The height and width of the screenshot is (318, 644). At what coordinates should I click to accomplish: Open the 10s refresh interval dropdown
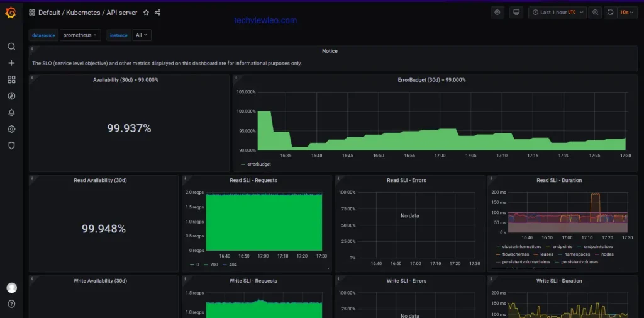(627, 13)
